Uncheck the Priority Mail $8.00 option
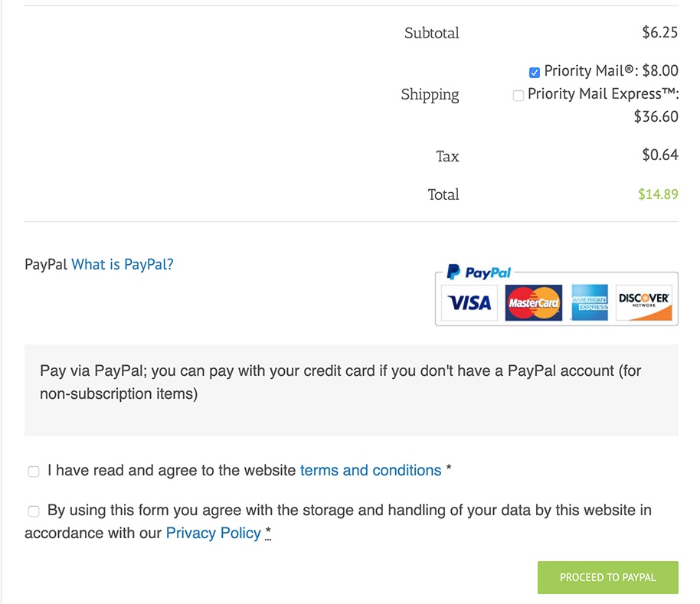700x604 pixels. (x=535, y=72)
